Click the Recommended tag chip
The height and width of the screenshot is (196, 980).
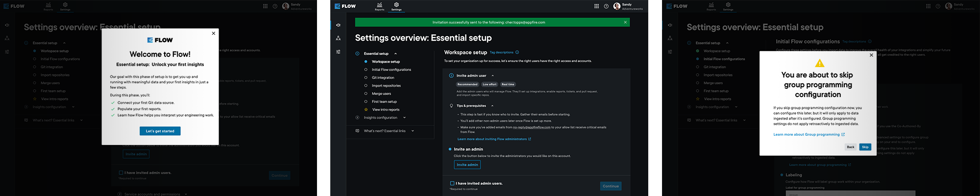(467, 84)
